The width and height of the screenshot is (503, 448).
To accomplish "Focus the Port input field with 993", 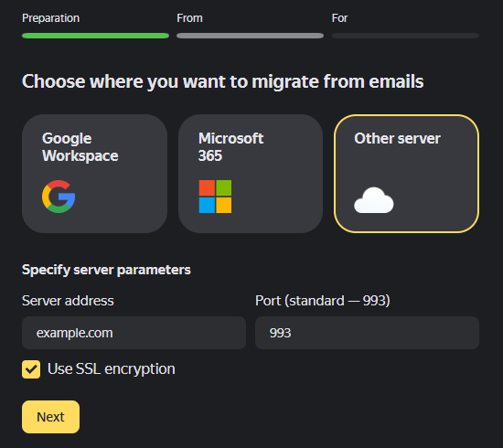I will (367, 333).
